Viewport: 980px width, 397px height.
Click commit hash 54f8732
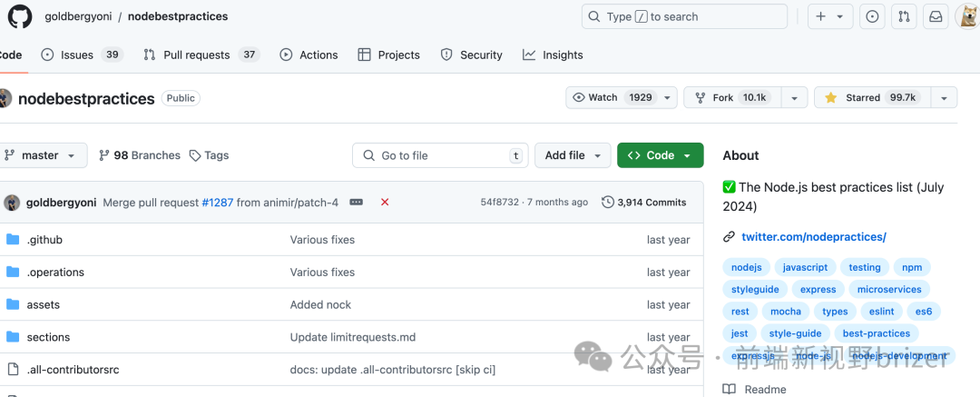click(x=500, y=203)
